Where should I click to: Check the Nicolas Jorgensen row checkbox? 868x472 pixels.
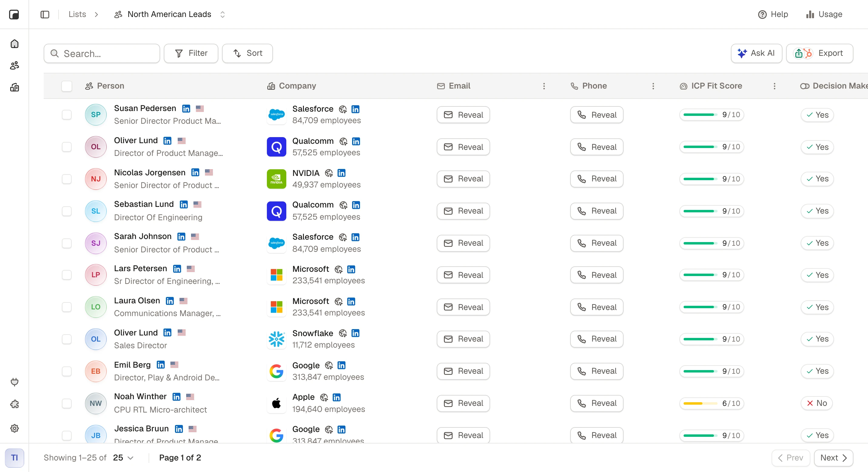[x=67, y=179]
